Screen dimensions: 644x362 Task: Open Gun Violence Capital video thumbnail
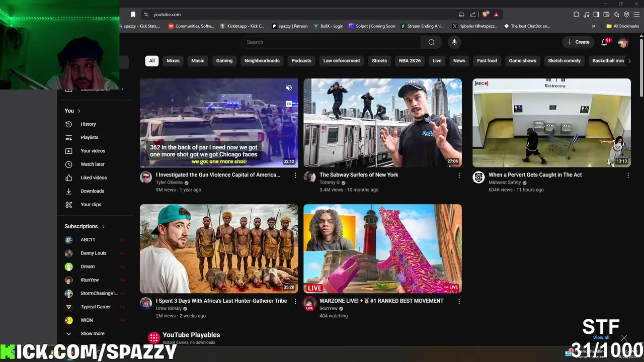point(219,123)
